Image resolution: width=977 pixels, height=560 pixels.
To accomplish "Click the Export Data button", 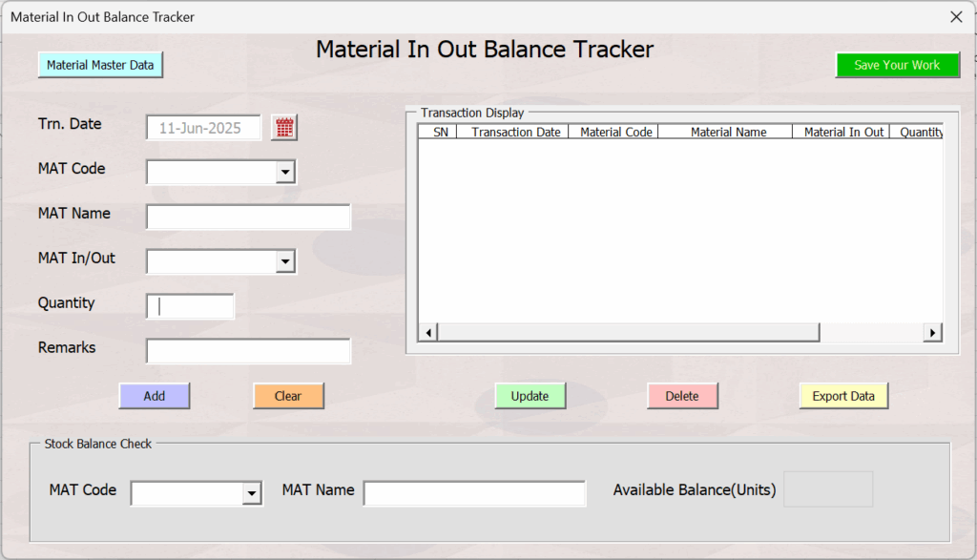I will (843, 396).
